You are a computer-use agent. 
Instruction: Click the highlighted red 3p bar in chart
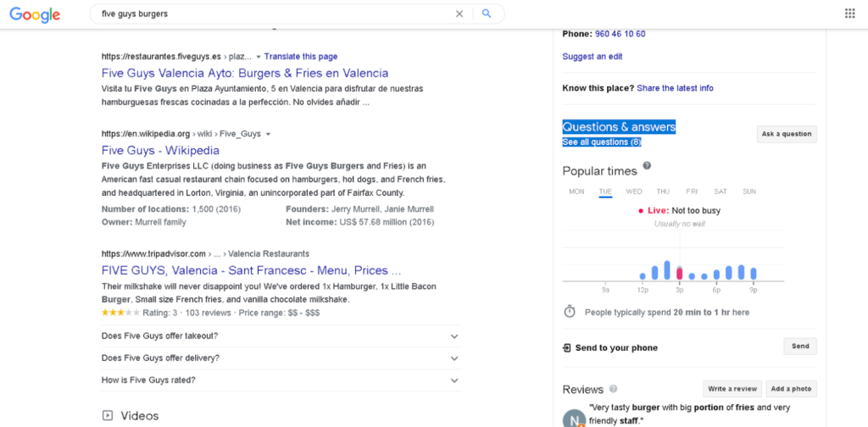point(679,274)
